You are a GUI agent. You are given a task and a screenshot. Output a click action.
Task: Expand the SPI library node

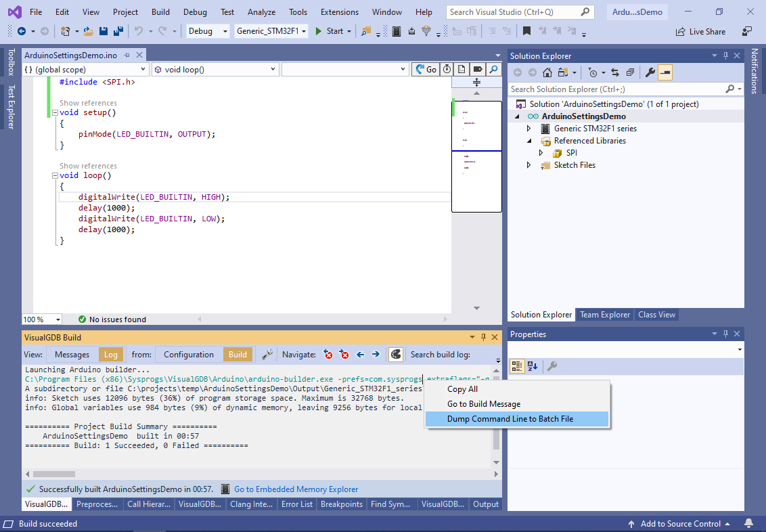pyautogui.click(x=541, y=153)
